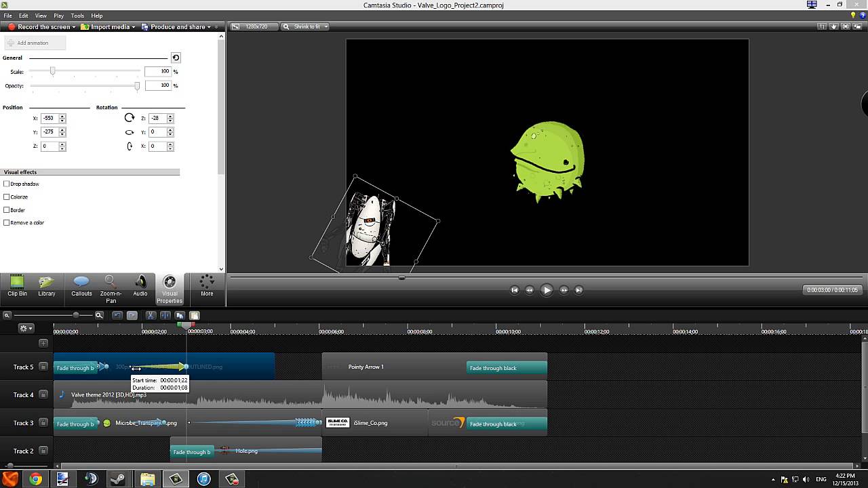The image size is (868, 488).
Task: Jump to next clip in preview
Action: pos(578,290)
